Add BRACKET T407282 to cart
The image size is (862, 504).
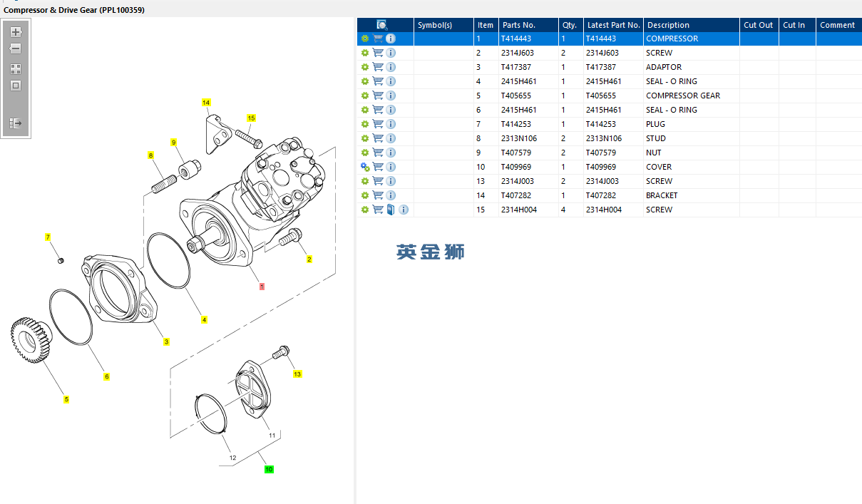[x=378, y=195]
